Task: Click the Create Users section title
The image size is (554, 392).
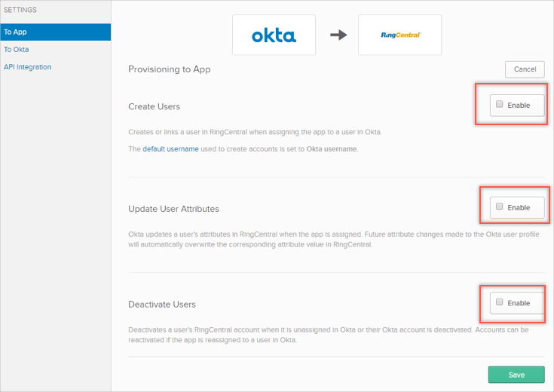Action: tap(155, 106)
